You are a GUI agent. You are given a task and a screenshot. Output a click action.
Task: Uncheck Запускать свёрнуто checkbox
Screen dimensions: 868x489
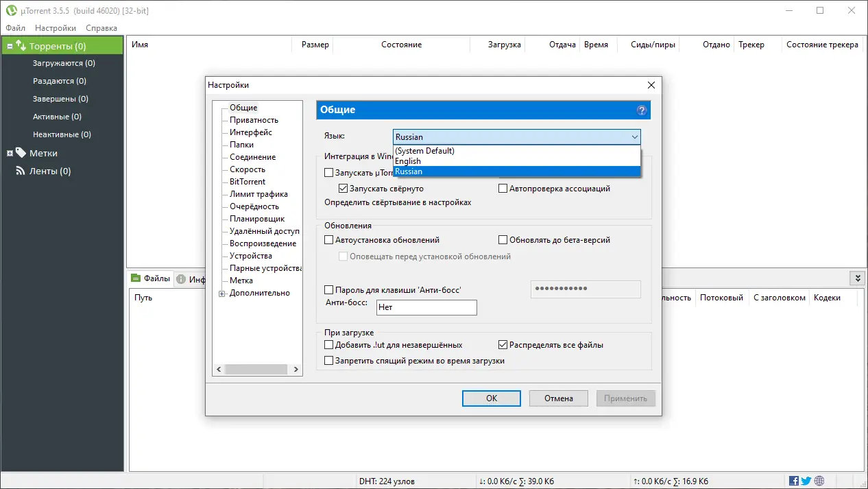pos(343,188)
